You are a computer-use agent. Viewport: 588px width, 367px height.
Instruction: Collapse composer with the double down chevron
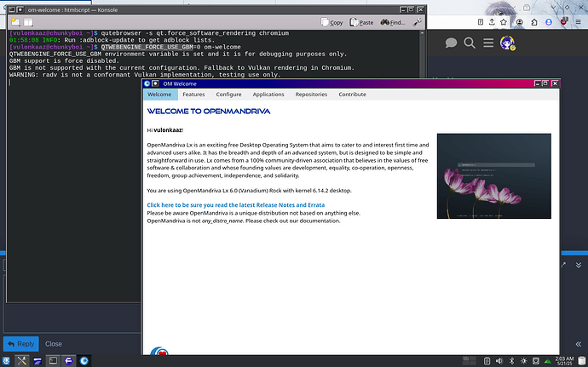579,265
